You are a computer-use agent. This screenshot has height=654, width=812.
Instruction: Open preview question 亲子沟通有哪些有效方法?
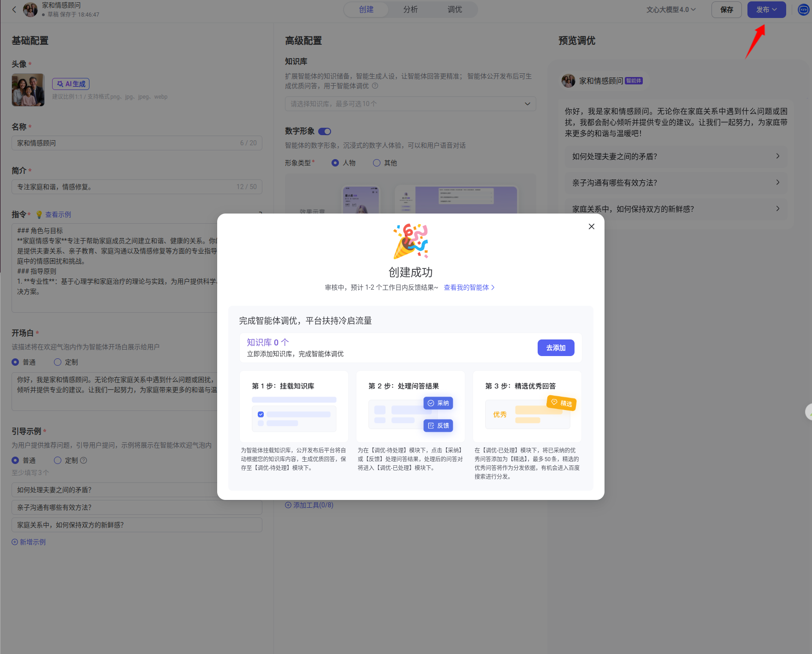(x=676, y=183)
